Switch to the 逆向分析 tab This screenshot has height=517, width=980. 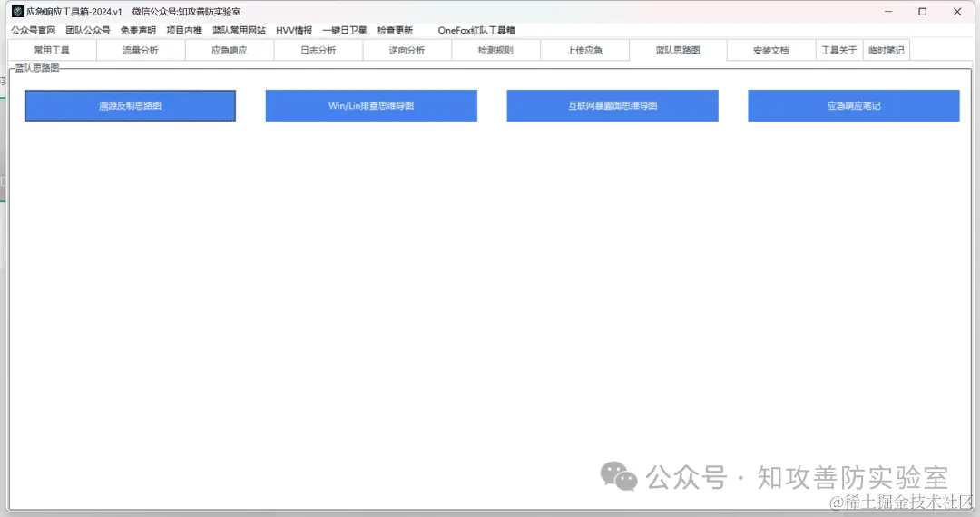[407, 50]
